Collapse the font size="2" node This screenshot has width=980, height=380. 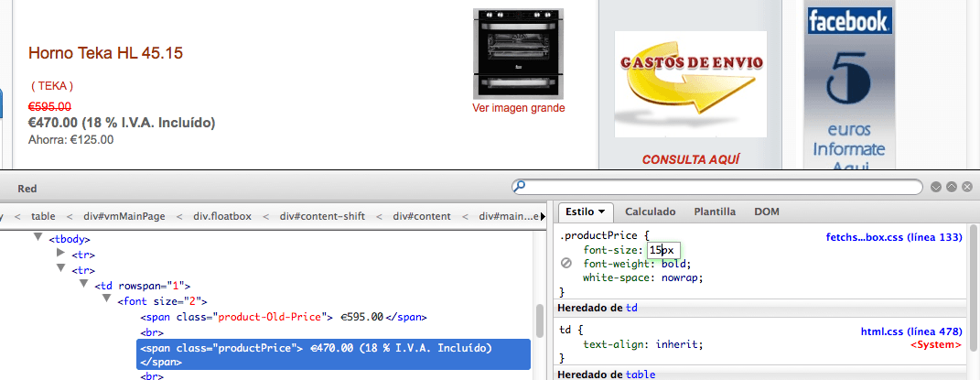(x=107, y=300)
